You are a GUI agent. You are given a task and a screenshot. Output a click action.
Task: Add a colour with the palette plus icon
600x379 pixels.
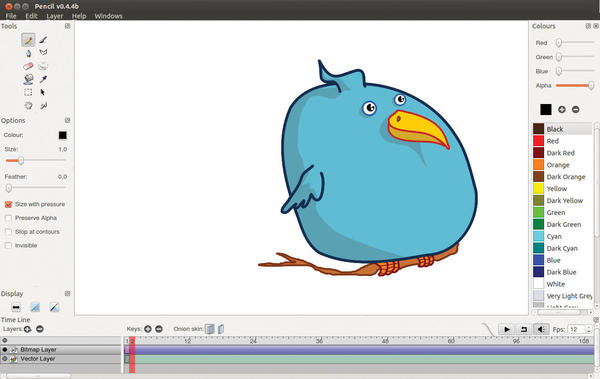[562, 109]
